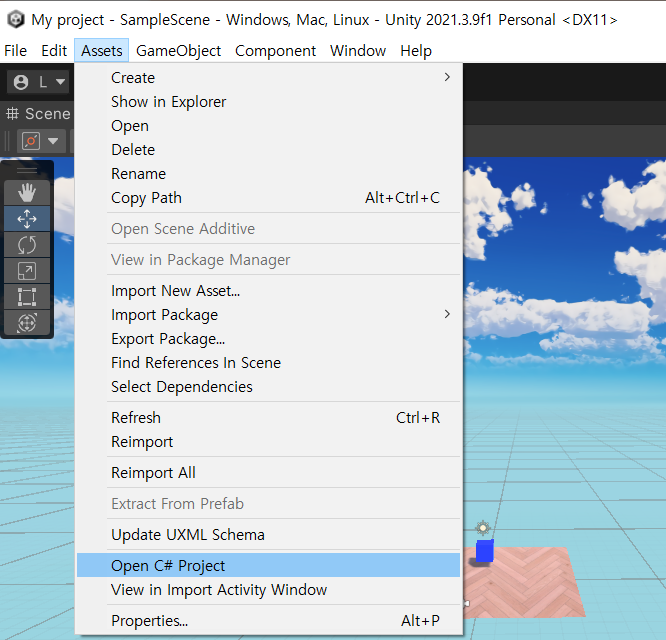Click Extract From Prefab
The width and height of the screenshot is (666, 640).
click(x=268, y=504)
